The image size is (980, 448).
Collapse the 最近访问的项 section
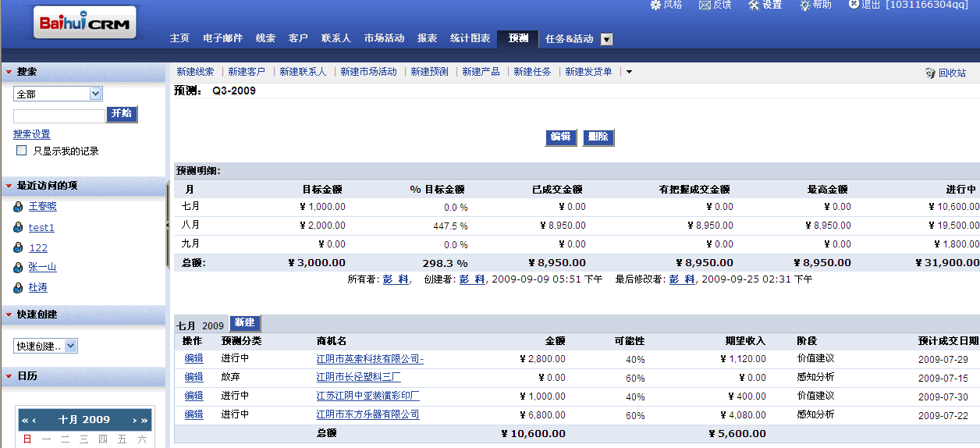[9, 186]
